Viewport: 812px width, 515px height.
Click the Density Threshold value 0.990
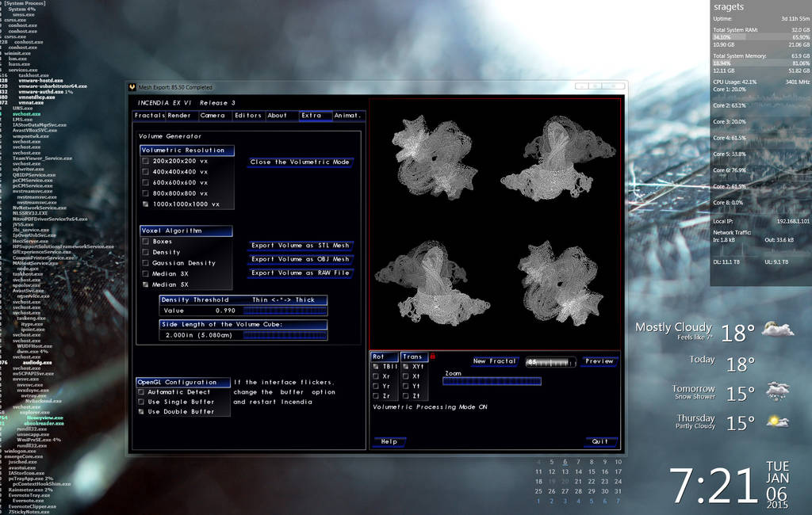coord(225,311)
